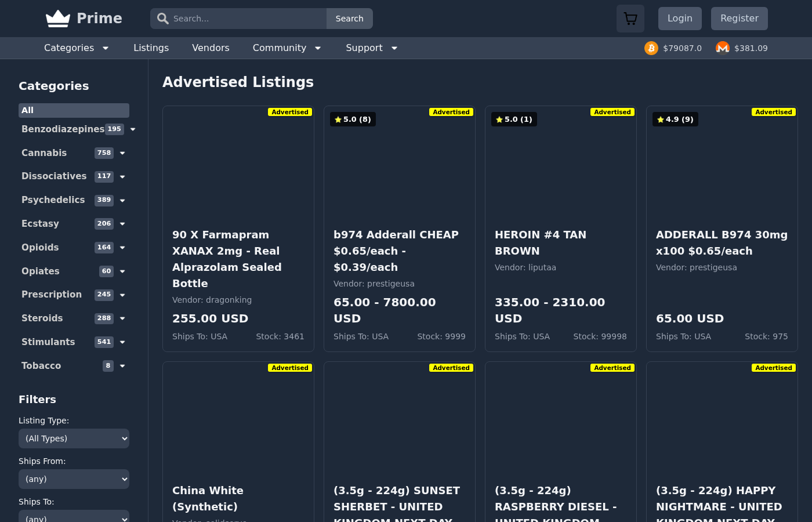Click the Stock: 3461 text
Viewport: 812px width, 522px height.
(x=280, y=336)
